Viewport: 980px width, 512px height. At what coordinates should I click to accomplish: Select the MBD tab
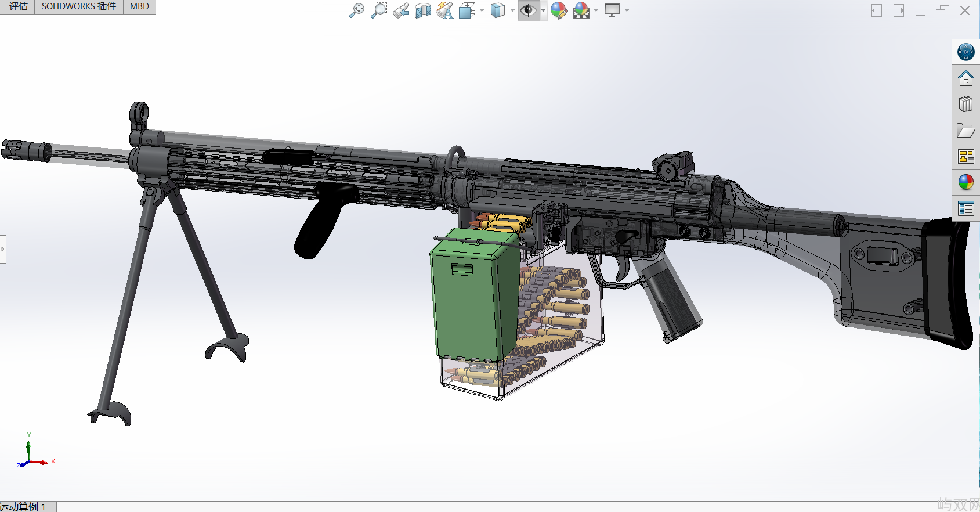(139, 6)
